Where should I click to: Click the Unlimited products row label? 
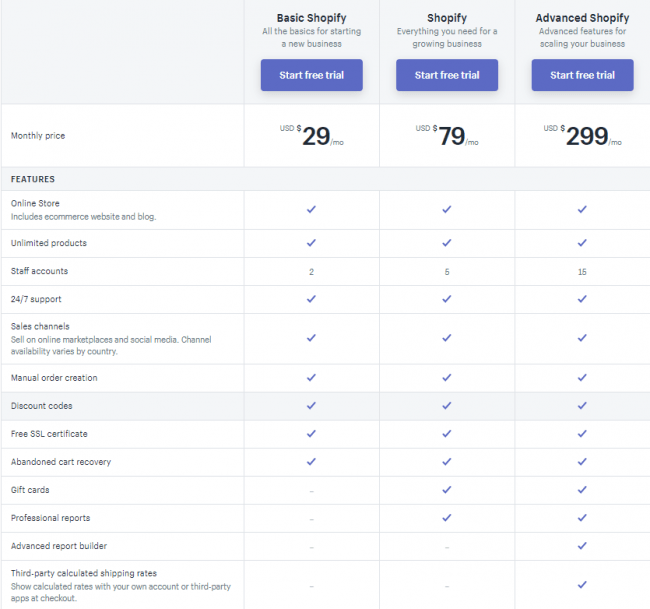pyautogui.click(x=49, y=243)
